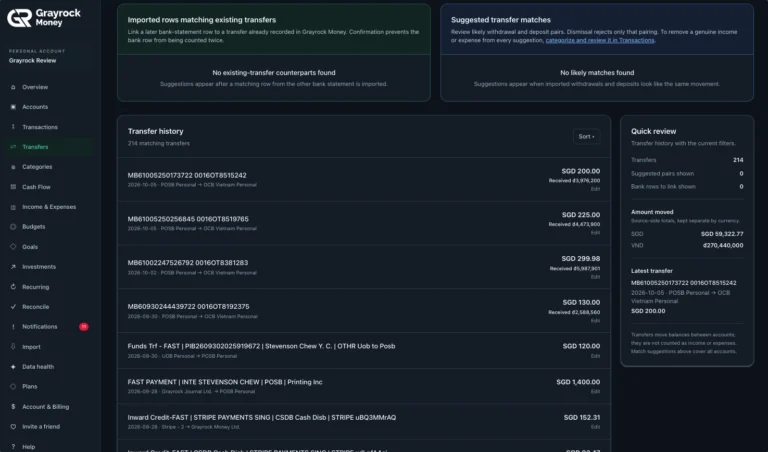Click the SGD 59,322.77 amount moved total
Screen dimensions: 768x452
click(x=721, y=234)
